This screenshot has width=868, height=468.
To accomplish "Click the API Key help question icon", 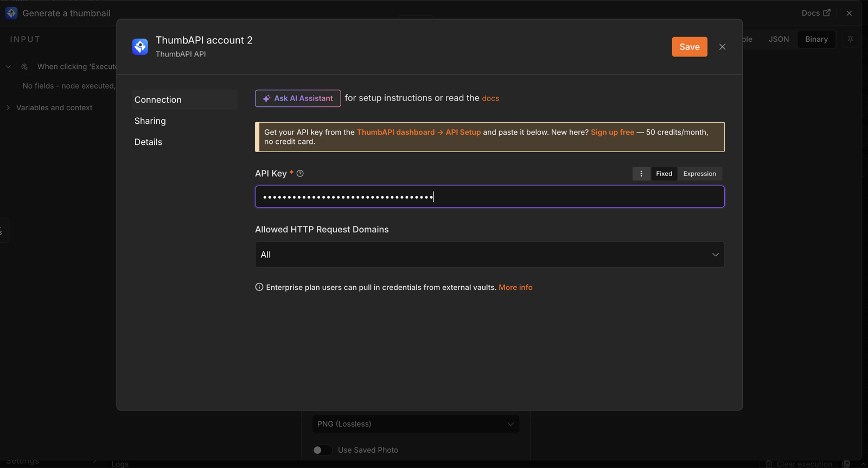I will click(x=300, y=173).
